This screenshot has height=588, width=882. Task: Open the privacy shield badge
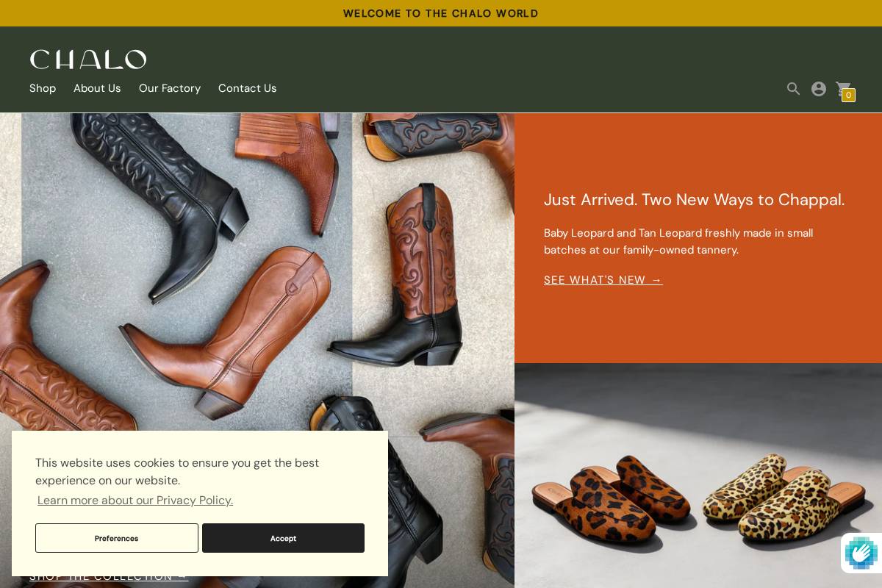pyautogui.click(x=861, y=553)
